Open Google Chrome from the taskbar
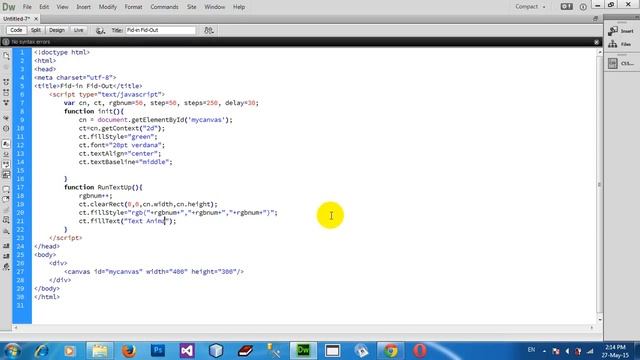This screenshot has width=640, height=360. pos(391,351)
